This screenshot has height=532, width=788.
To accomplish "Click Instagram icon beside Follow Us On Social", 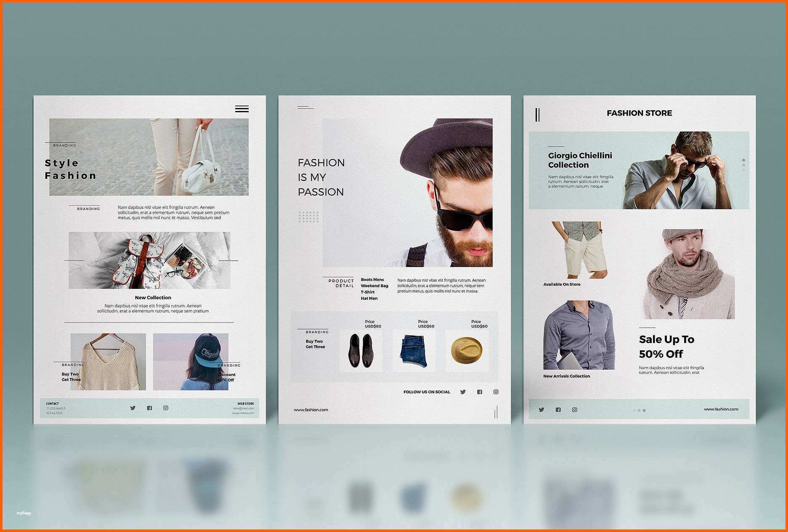I will (x=496, y=392).
